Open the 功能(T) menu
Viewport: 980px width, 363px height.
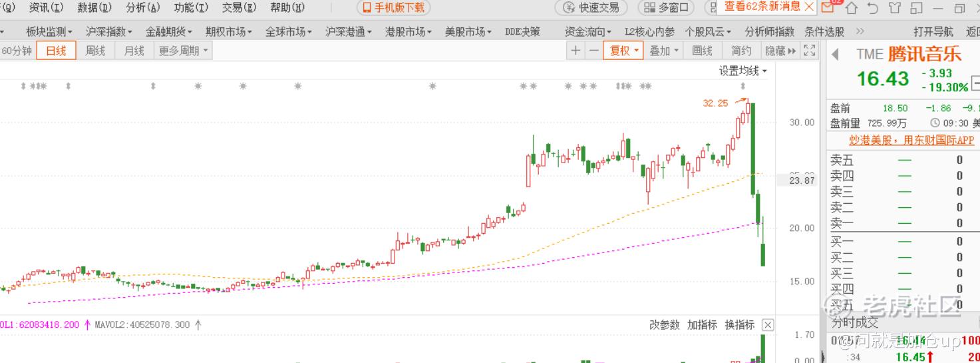191,7
